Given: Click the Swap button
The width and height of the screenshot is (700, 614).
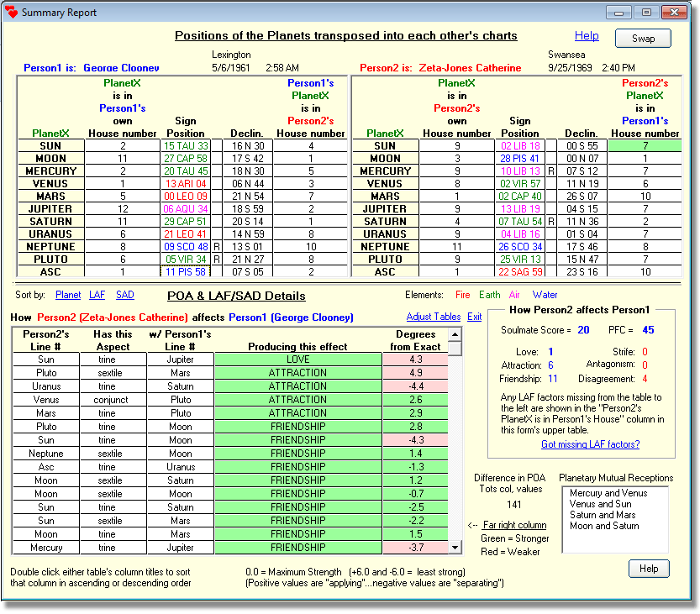Looking at the screenshot, I should [x=643, y=39].
